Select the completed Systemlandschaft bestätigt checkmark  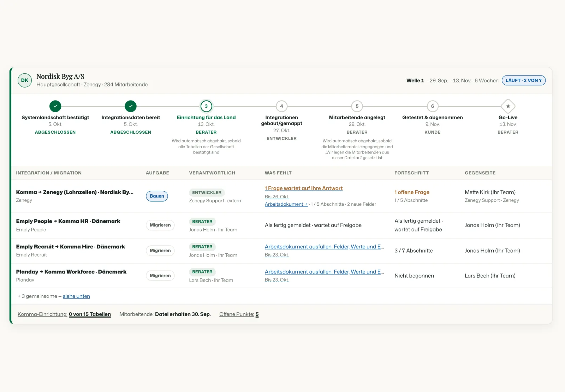(55, 106)
